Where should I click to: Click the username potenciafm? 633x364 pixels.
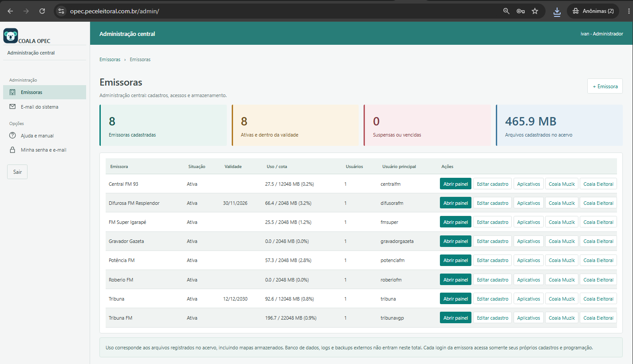[x=392, y=260]
